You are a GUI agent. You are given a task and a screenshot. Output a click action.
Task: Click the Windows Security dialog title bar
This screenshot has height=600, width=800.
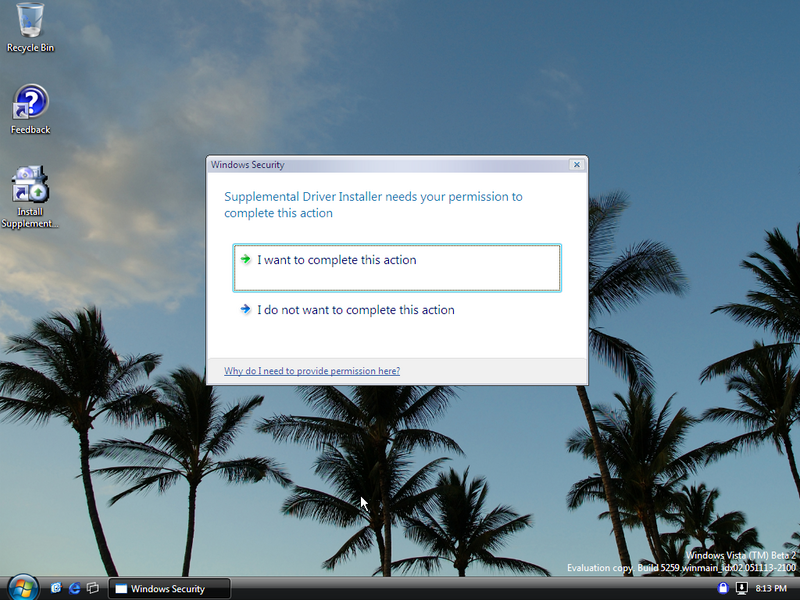(x=388, y=164)
